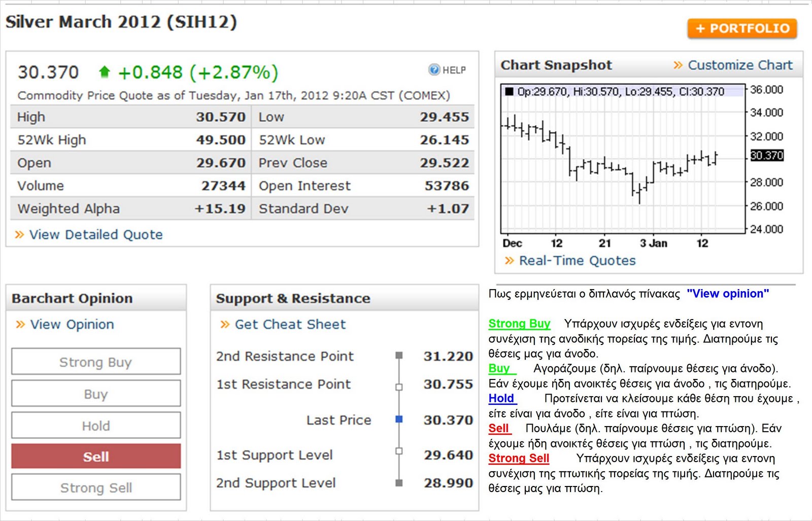Click the +0.848 (+2.87%) change text

(198, 72)
